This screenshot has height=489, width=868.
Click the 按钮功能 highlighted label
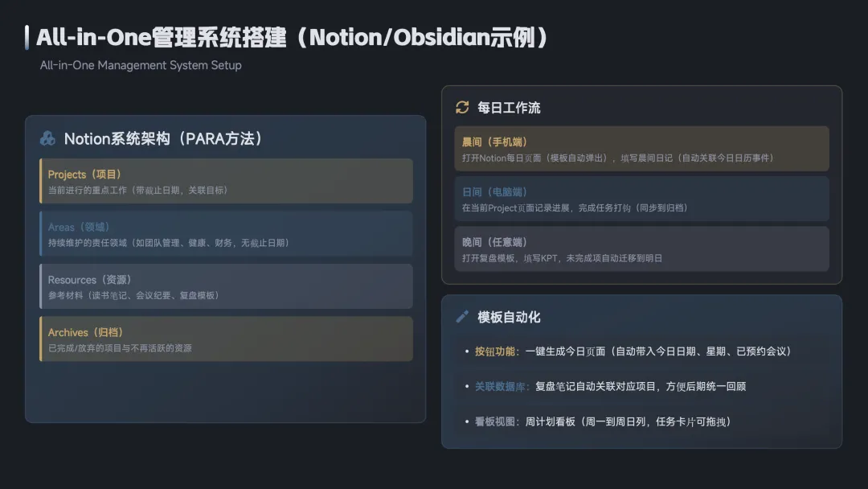[495, 351]
